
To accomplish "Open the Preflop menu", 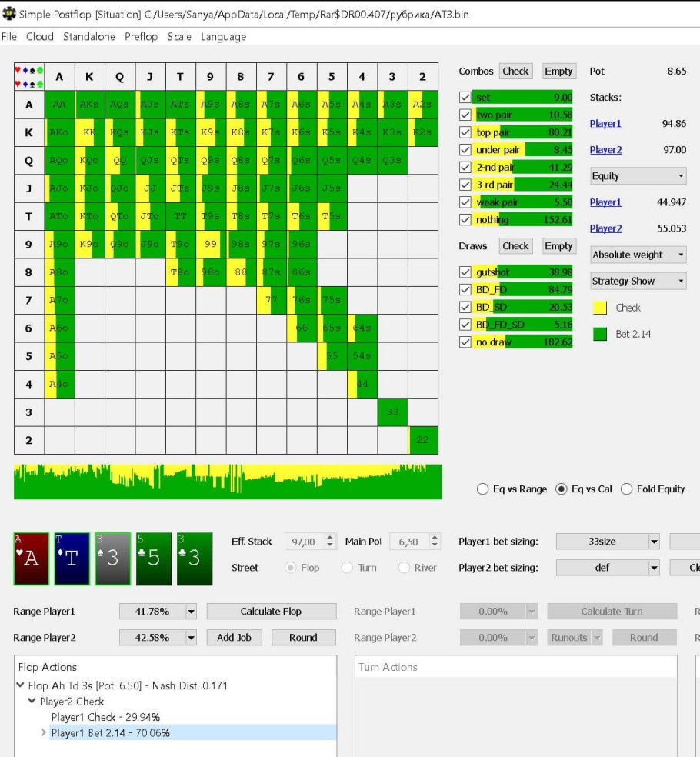I will pos(141,37).
